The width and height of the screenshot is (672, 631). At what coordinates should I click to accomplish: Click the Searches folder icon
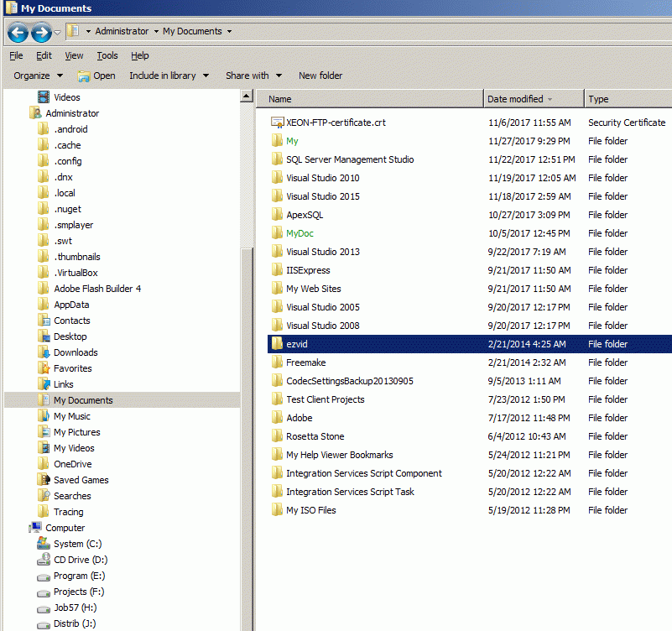[44, 496]
